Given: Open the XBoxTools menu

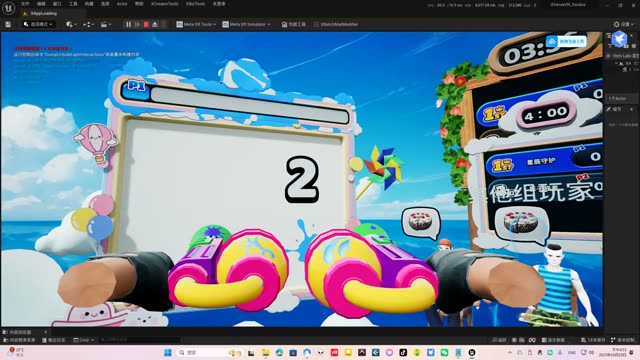Looking at the screenshot, I should pos(196,4).
